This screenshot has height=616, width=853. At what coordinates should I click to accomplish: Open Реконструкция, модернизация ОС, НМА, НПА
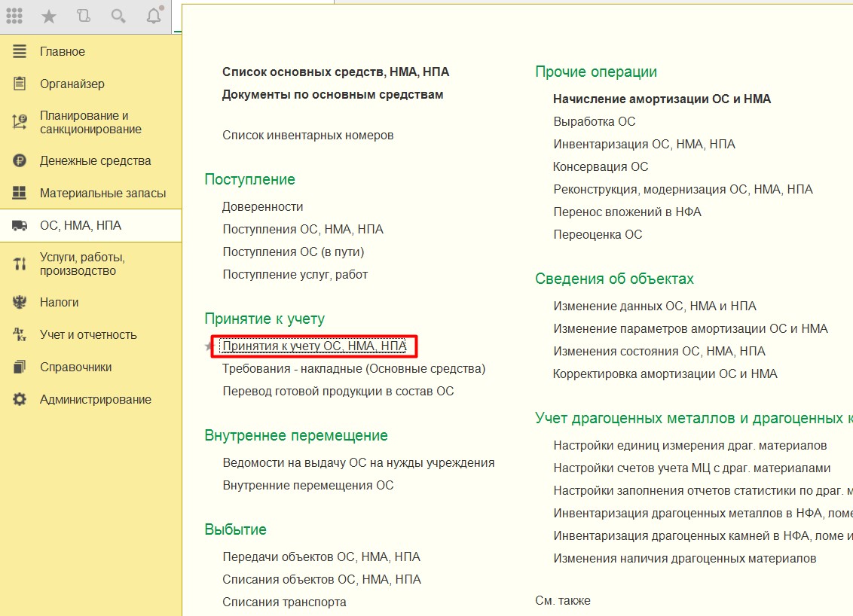pyautogui.click(x=683, y=189)
